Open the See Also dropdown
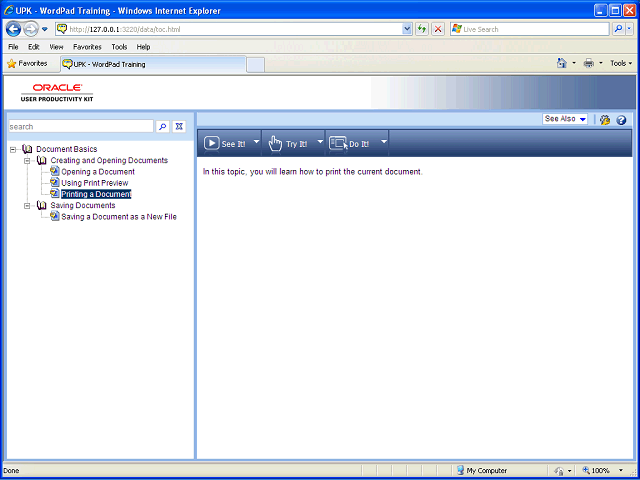Screen dimensions: 640x480 [565, 119]
